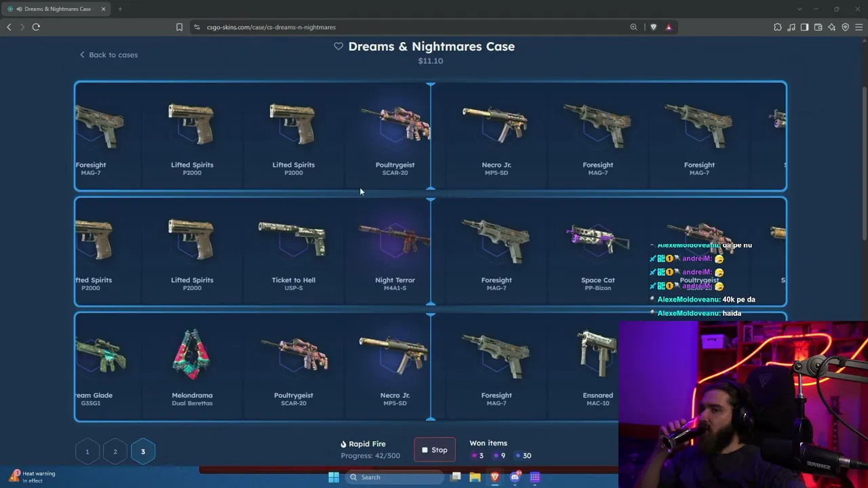Stop the Rapid Fire opening
This screenshot has height=488, width=868.
(435, 450)
